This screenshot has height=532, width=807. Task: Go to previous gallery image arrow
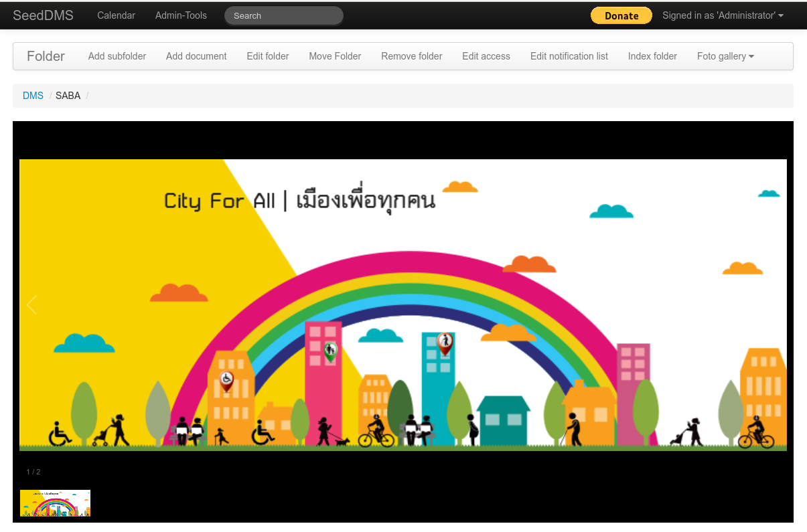31,305
